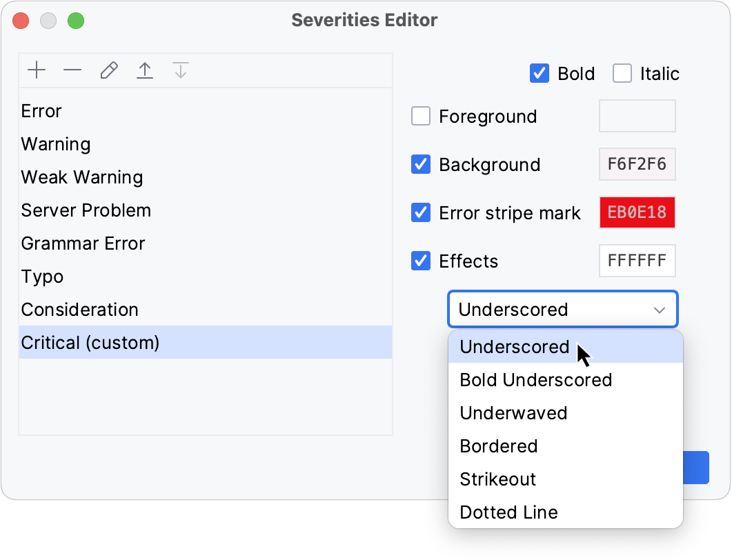This screenshot has width=732, height=560.
Task: Toggle the Bold checkbox
Action: 540,73
